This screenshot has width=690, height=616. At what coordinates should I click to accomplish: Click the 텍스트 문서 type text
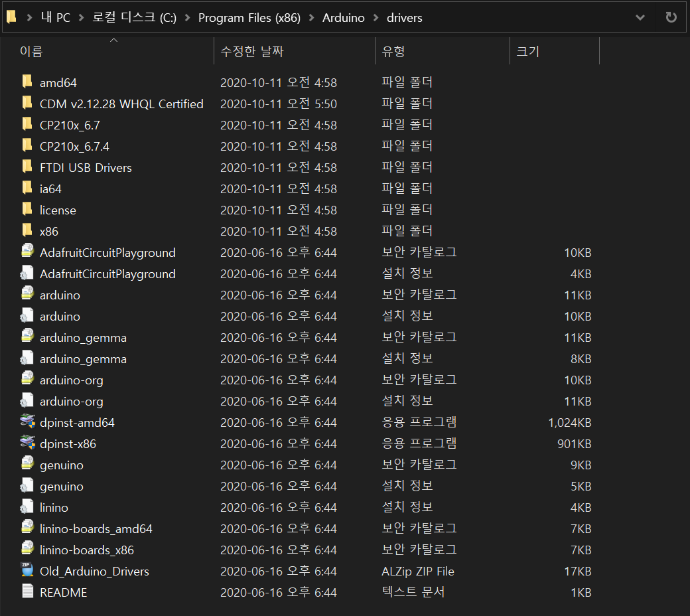413,592
